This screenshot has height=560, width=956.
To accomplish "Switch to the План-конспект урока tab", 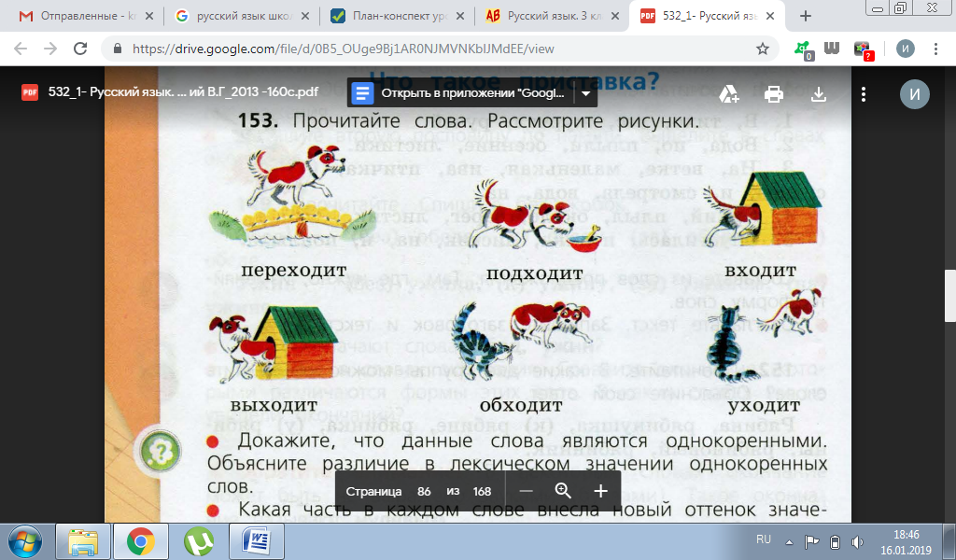I will tap(396, 17).
